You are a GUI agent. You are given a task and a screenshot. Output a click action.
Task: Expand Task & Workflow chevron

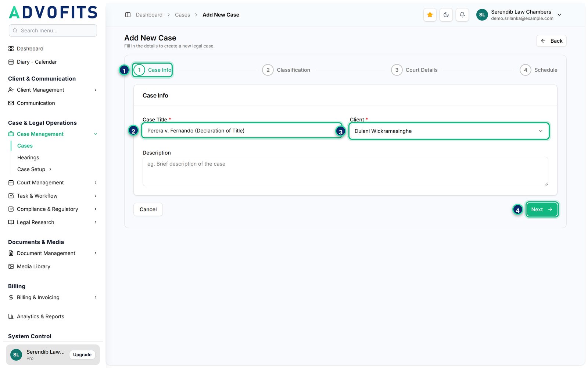tap(96, 196)
